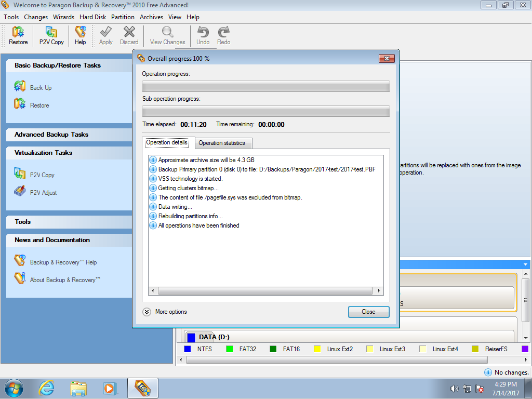Open the Wizards menu
Viewport: 532px width, 399px height.
[63, 17]
